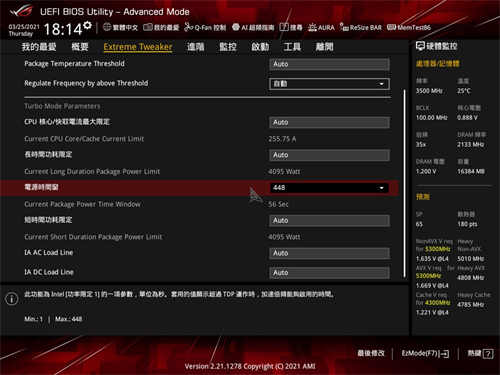
Task: Select Package Temperature Threshold label
Action: (74, 64)
